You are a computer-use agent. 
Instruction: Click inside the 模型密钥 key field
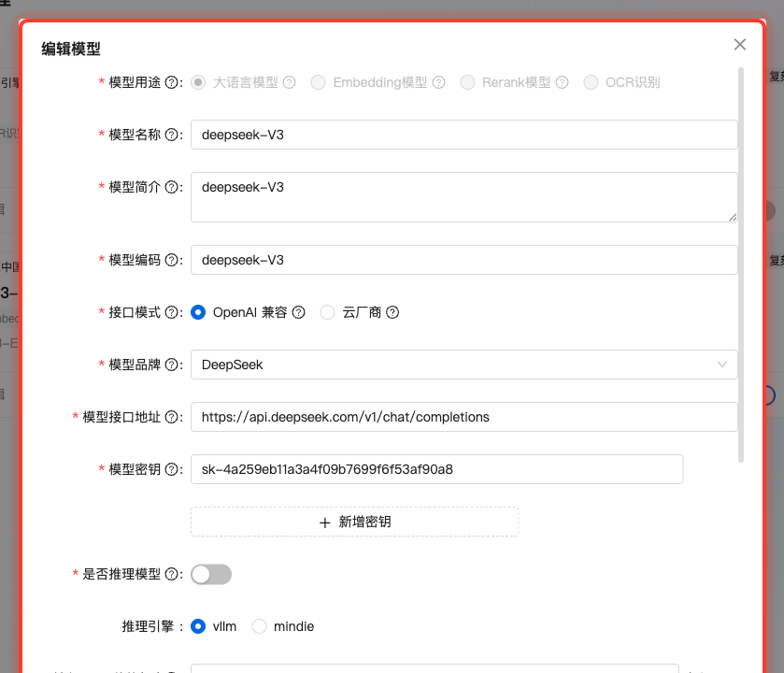(436, 469)
